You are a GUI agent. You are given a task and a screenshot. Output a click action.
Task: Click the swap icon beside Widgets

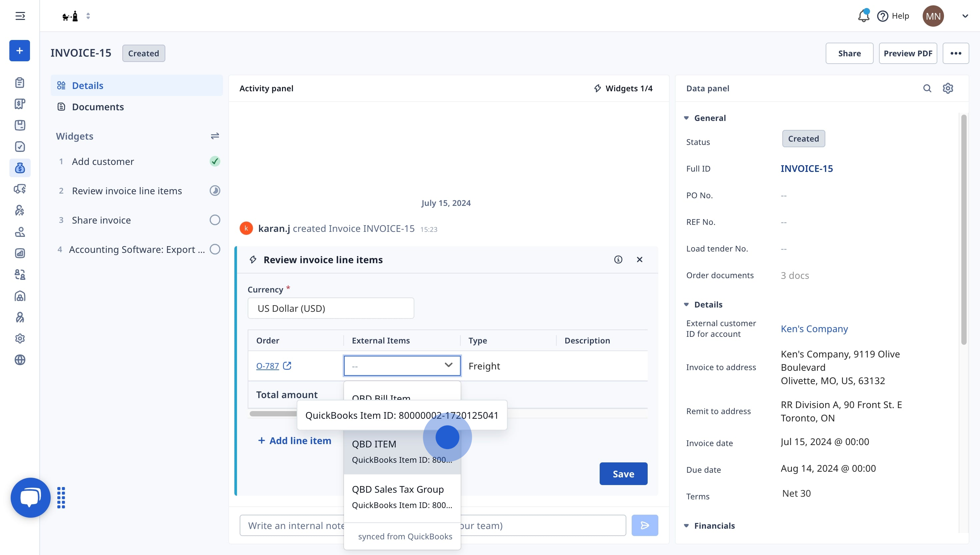pyautogui.click(x=215, y=136)
